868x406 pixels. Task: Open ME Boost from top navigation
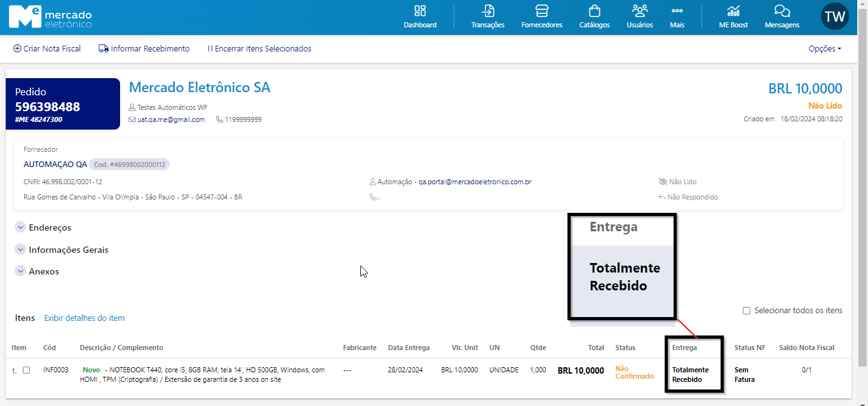(733, 17)
